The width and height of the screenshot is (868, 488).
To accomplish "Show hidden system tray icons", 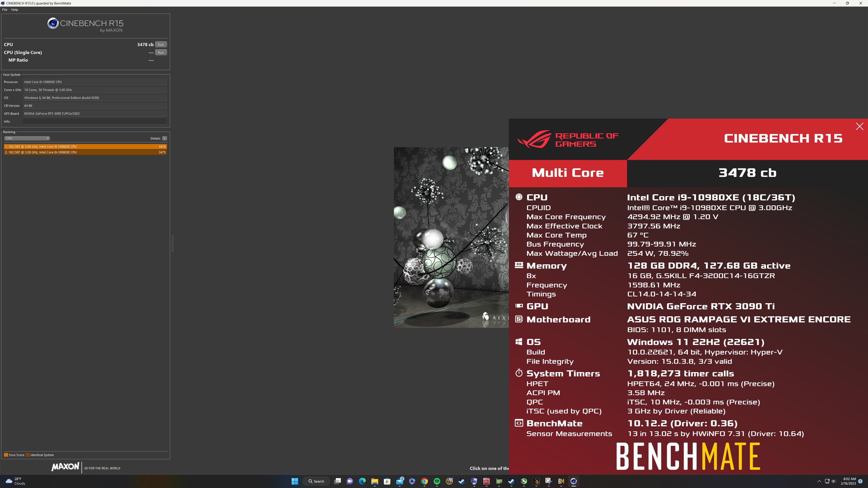I will tap(819, 481).
